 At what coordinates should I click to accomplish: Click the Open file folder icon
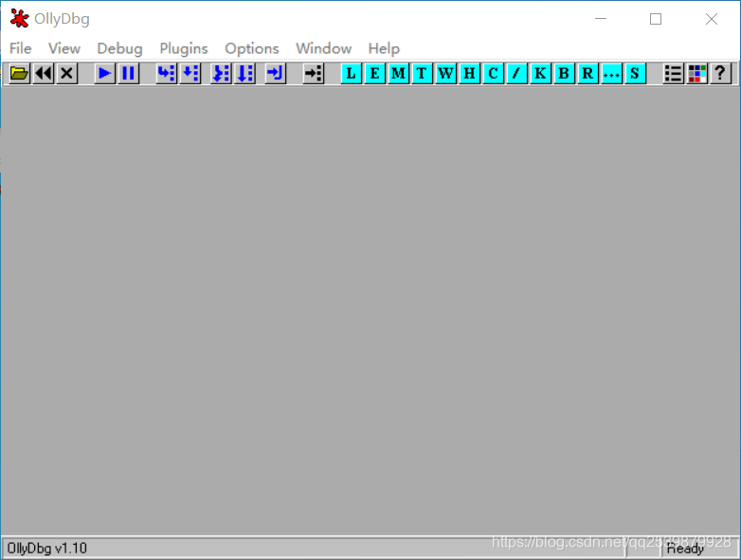[x=19, y=73]
